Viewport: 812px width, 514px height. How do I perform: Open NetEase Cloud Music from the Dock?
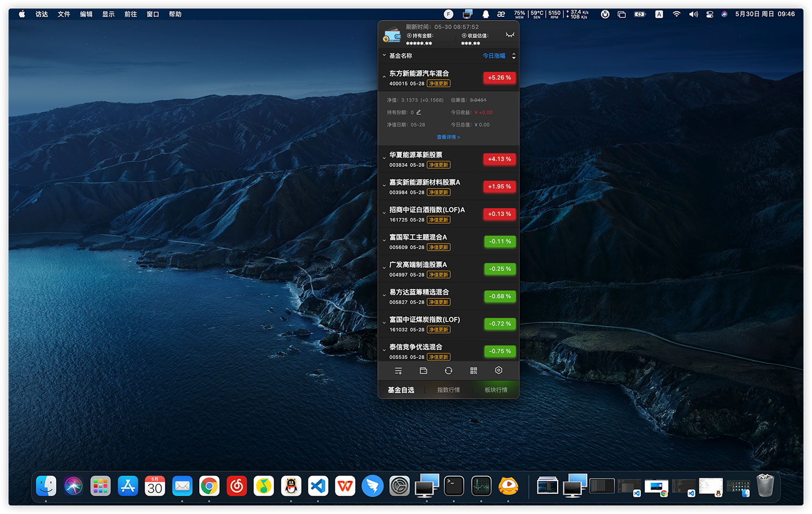(236, 486)
